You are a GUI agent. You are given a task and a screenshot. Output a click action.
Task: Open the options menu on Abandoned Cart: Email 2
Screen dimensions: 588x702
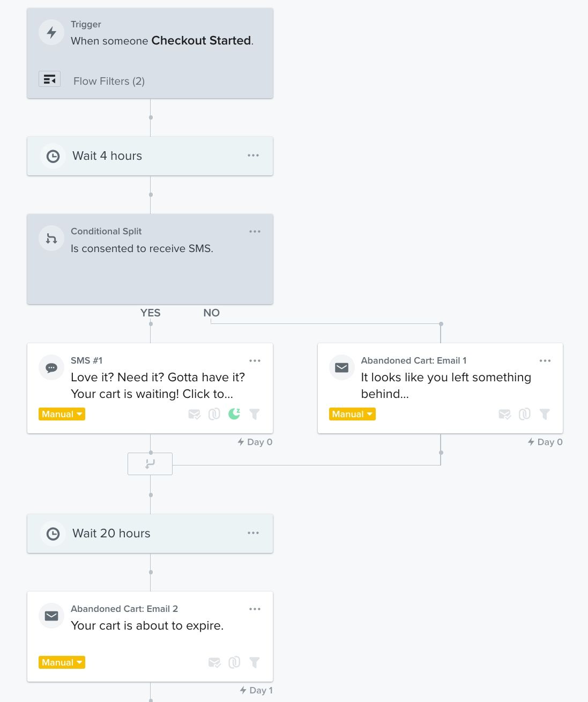click(x=255, y=609)
